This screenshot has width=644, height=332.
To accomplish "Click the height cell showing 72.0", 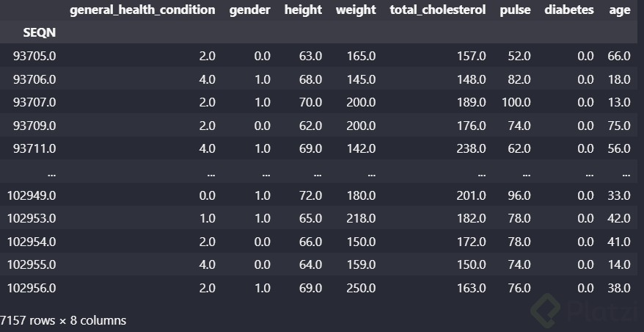I will pyautogui.click(x=310, y=195).
